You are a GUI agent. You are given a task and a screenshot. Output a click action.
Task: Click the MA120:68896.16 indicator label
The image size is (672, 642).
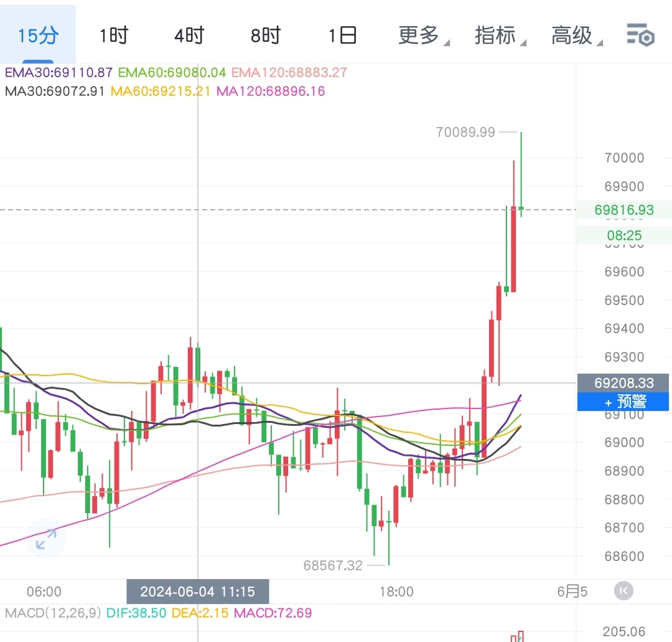point(271,91)
